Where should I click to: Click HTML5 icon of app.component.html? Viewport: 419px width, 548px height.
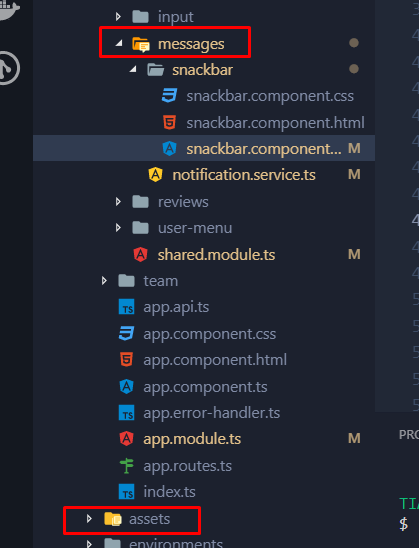pos(127,360)
